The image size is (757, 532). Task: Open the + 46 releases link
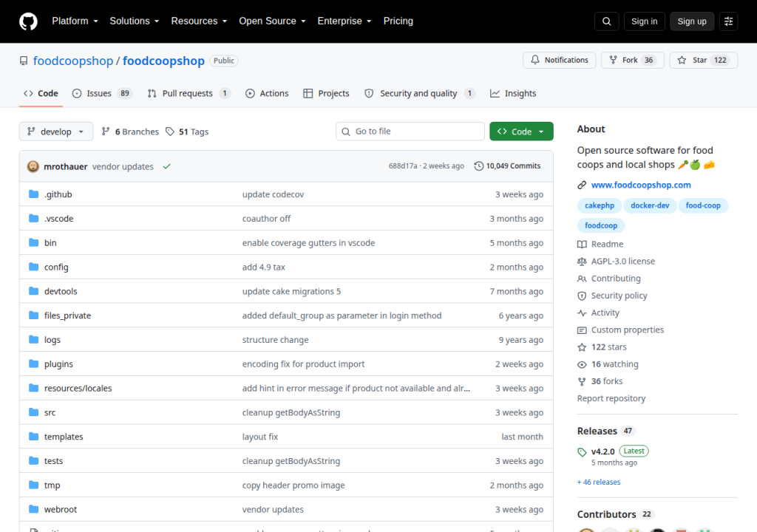(599, 482)
